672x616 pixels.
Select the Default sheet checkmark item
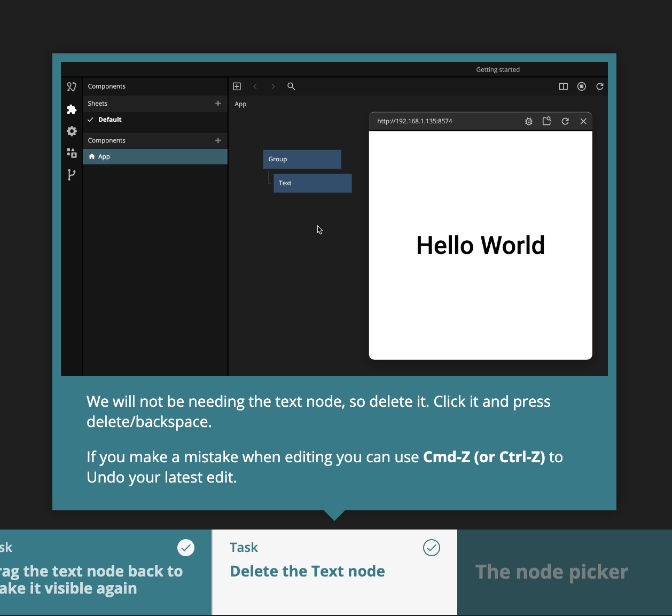pos(110,120)
